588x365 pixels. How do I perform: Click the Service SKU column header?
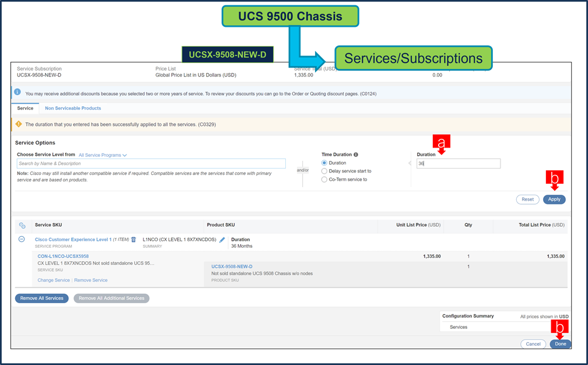[x=48, y=225]
